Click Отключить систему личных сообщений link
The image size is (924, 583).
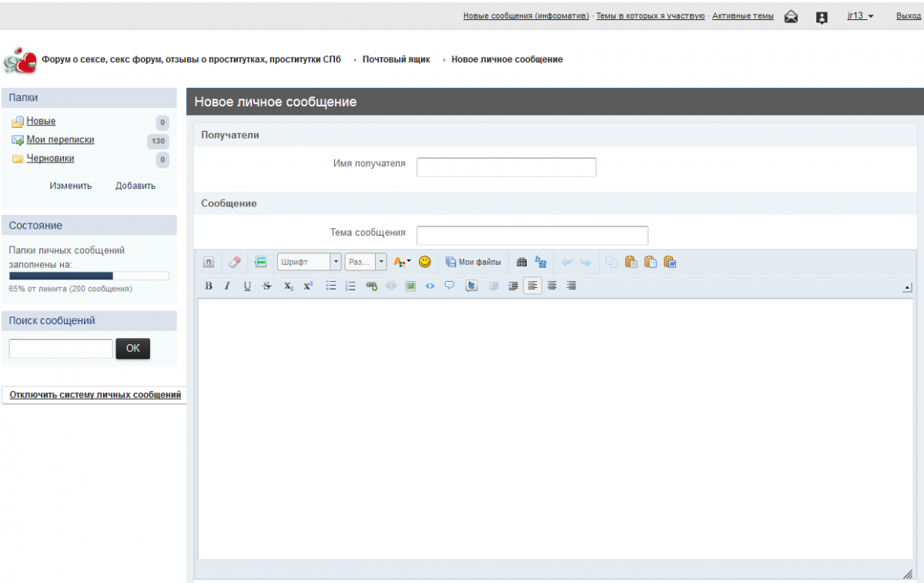pos(95,395)
